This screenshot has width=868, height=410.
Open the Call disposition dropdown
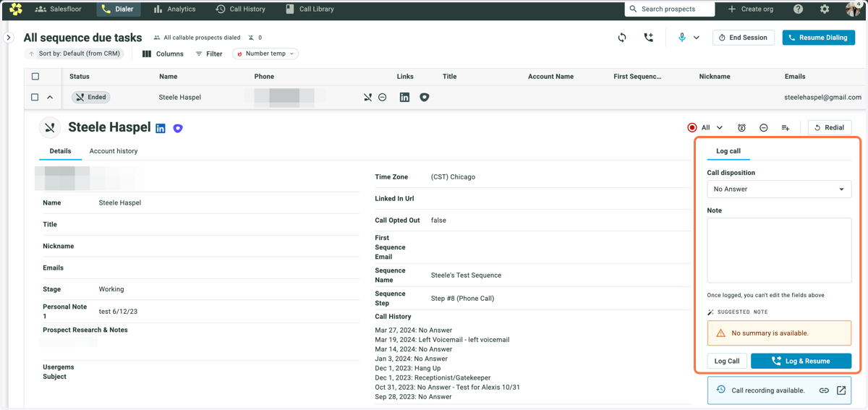[779, 189]
